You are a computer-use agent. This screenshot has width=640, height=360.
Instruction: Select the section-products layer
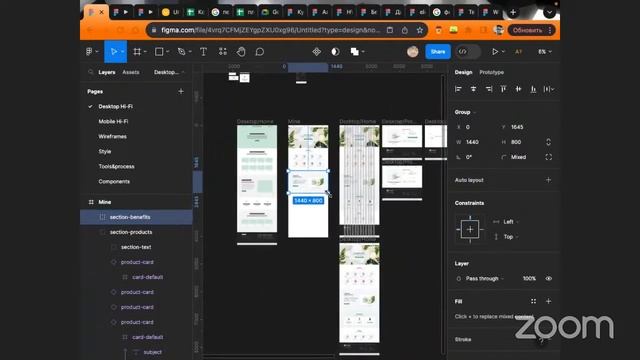click(131, 232)
